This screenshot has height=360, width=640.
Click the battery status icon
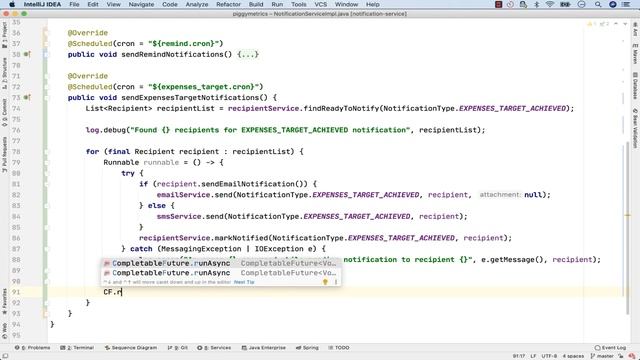[565, 4]
